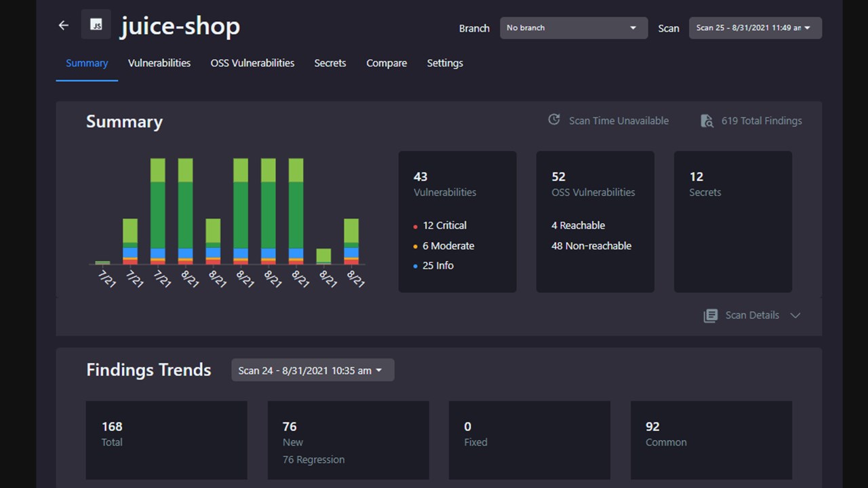The image size is (868, 488).
Task: Click 'Scan Time Unavailable' text
Action: [x=618, y=121]
